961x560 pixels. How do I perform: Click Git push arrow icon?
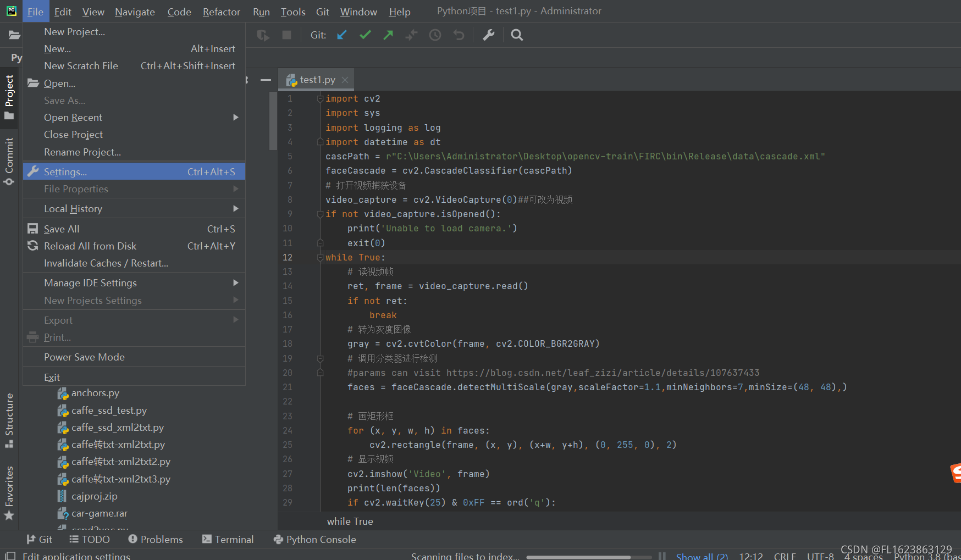tap(388, 35)
